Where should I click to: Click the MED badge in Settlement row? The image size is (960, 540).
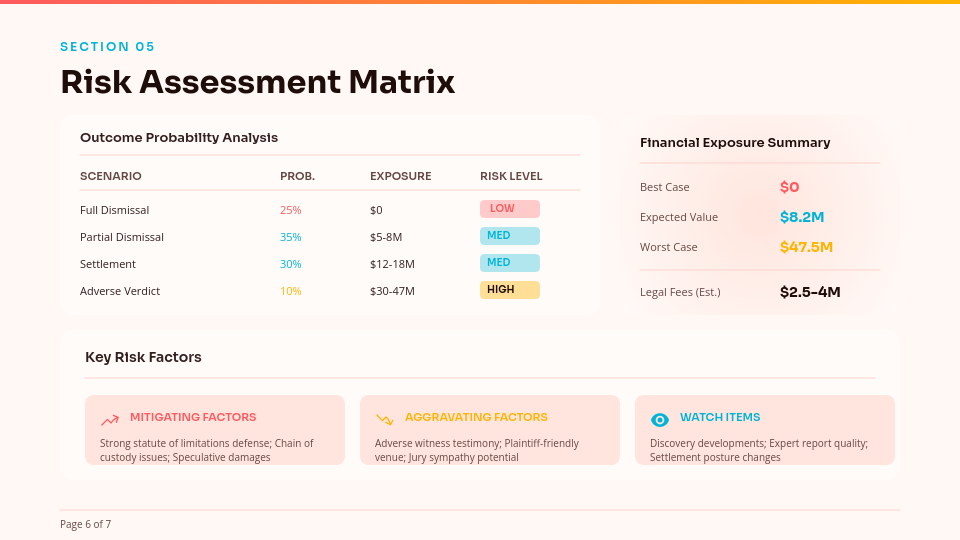pos(509,263)
